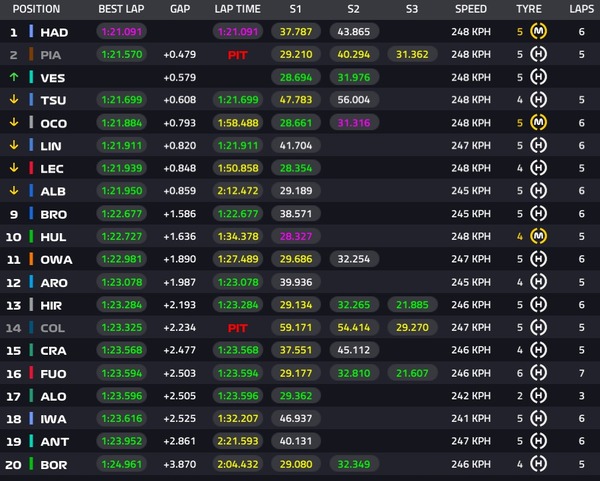Click the yellow down arrow beside TSU
This screenshot has height=481, width=600.
(x=13, y=100)
